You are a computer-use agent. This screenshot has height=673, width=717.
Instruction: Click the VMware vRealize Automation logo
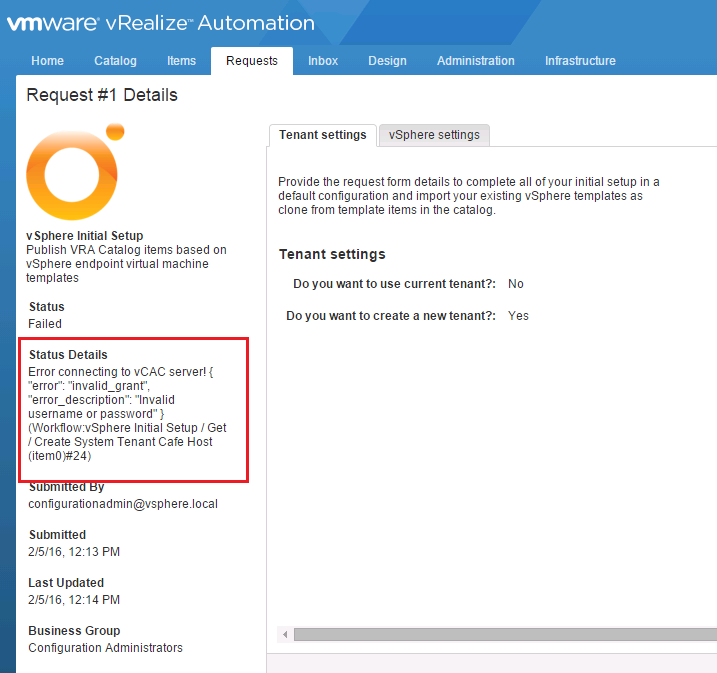pos(161,23)
